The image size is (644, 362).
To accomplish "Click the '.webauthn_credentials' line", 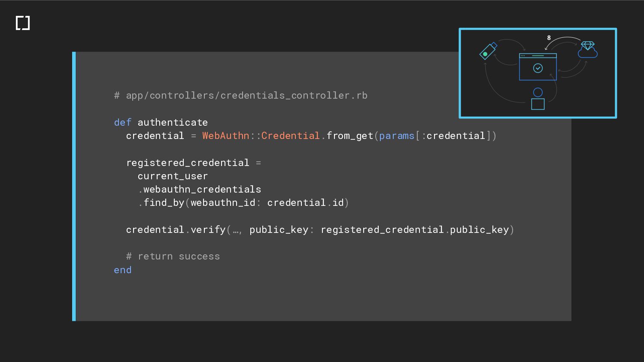I will click(x=200, y=189).
